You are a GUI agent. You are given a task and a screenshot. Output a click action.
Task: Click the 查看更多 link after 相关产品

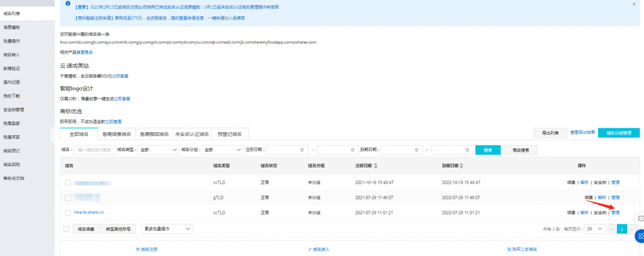click(85, 52)
